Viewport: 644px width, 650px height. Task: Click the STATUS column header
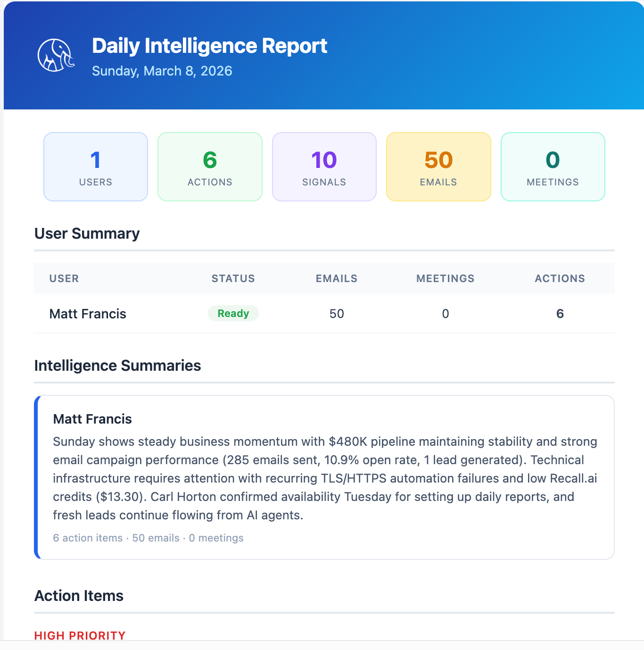coord(233,278)
